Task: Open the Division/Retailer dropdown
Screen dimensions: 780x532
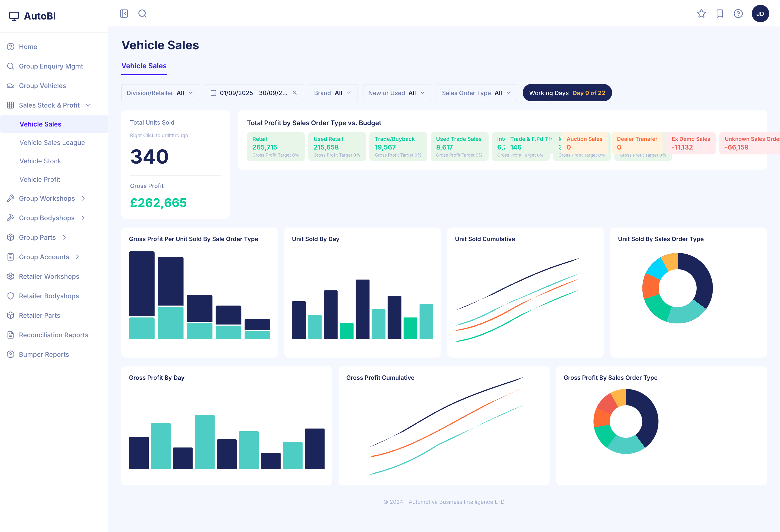Action: pyautogui.click(x=160, y=93)
